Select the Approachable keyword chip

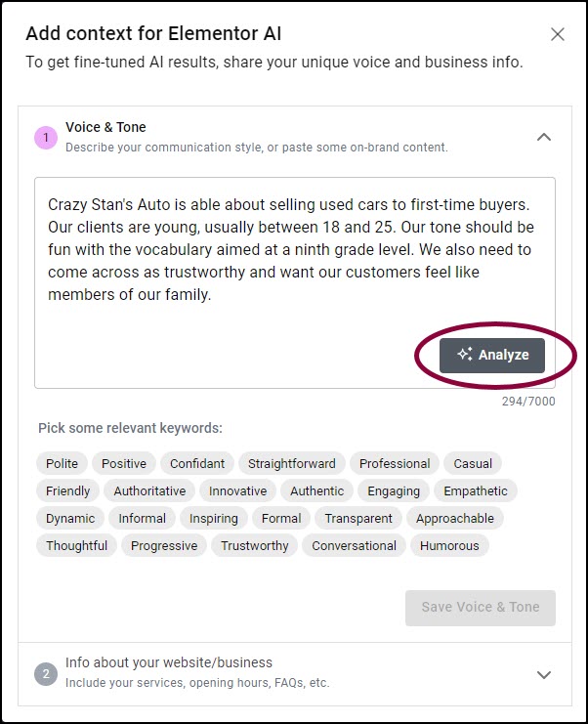[x=454, y=519]
